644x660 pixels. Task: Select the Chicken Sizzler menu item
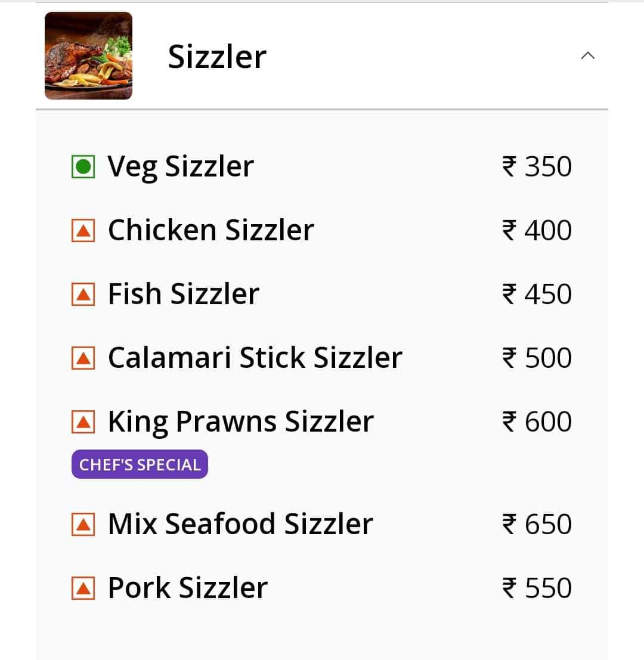click(210, 229)
